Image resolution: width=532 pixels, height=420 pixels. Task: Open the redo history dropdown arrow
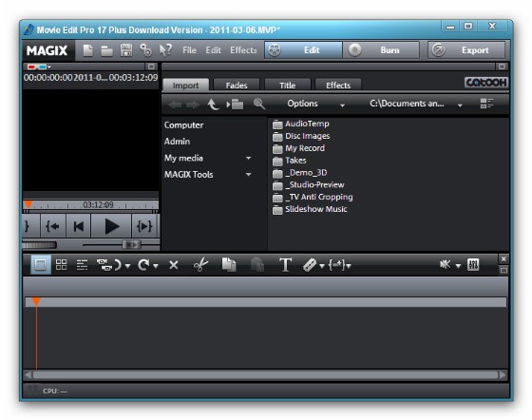[x=156, y=266]
